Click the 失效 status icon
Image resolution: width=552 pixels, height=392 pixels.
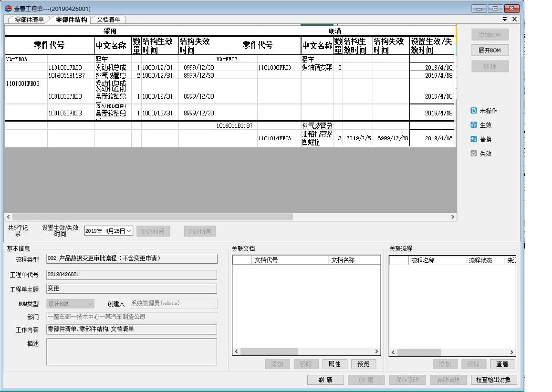pos(473,154)
